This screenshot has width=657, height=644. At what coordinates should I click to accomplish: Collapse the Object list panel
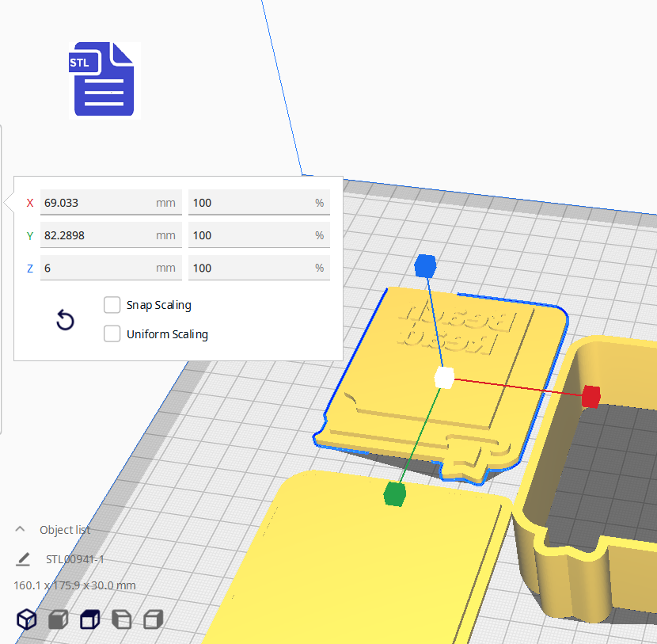[x=21, y=529]
